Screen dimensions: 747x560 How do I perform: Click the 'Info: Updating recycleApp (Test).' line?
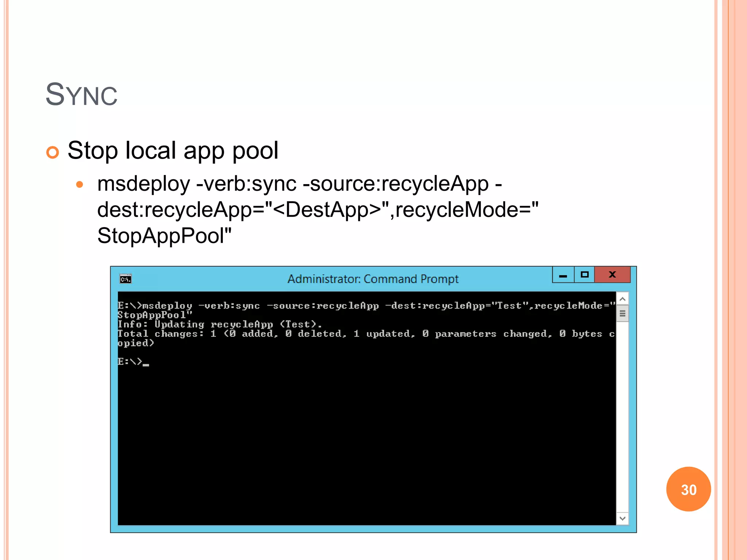(220, 324)
